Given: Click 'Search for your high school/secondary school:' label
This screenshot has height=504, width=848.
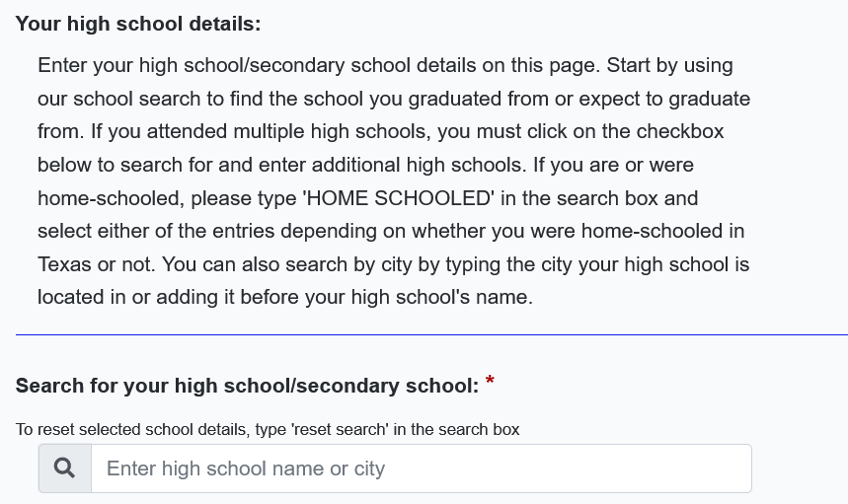Looking at the screenshot, I should (x=247, y=386).
